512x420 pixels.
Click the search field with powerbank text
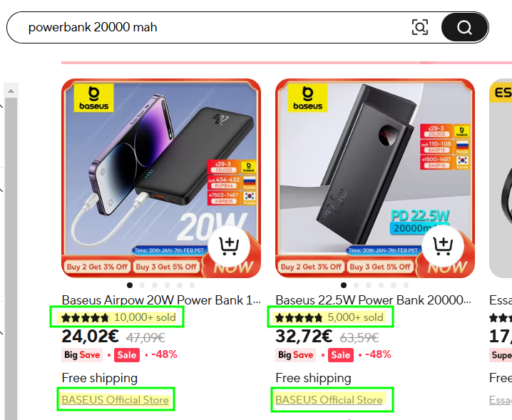coord(209,27)
